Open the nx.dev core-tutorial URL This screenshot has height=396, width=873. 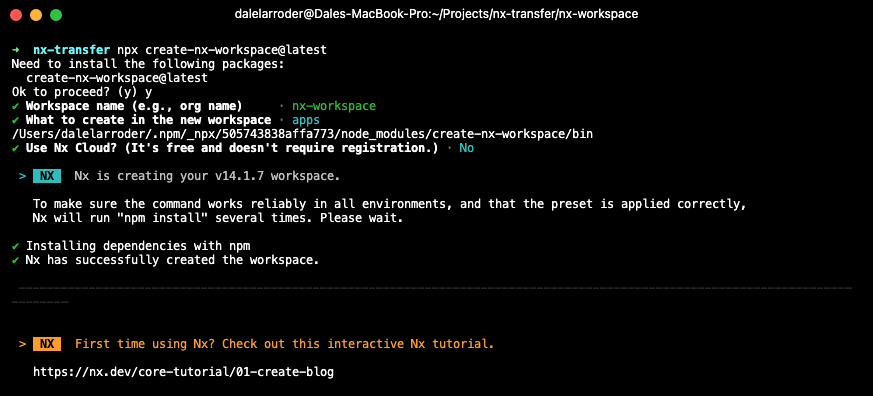coord(183,371)
